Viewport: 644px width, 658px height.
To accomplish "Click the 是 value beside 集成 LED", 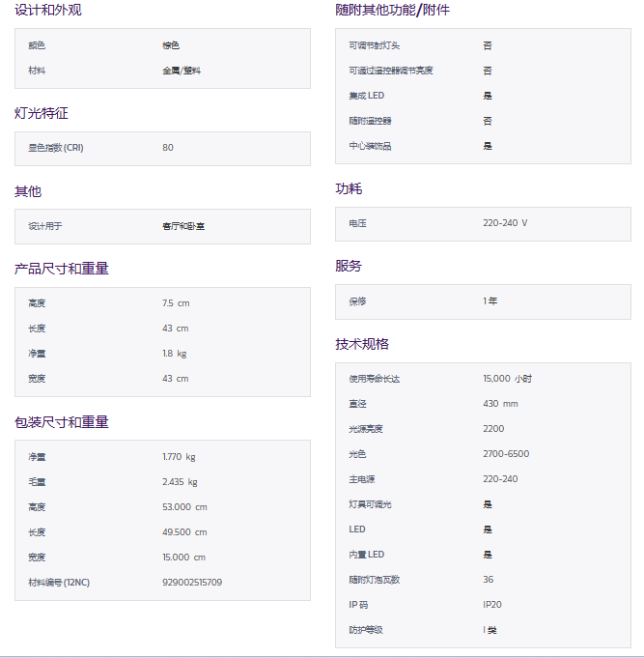I will click(488, 96).
